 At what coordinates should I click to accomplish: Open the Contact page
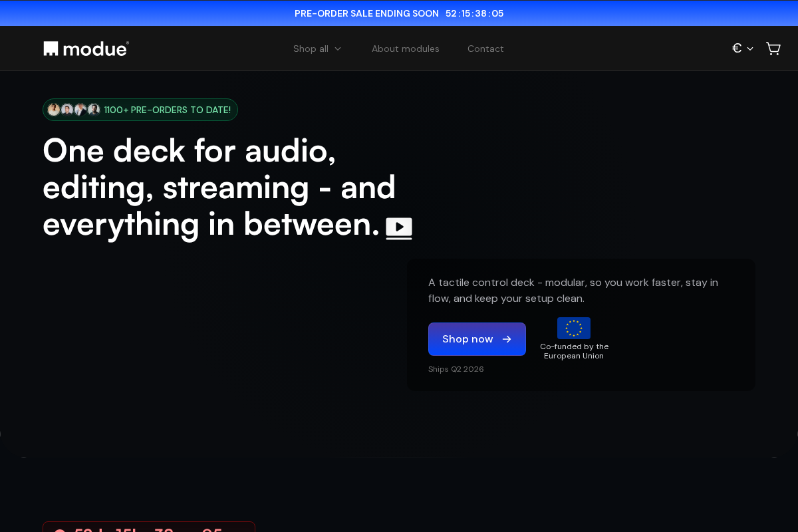coord(485,49)
